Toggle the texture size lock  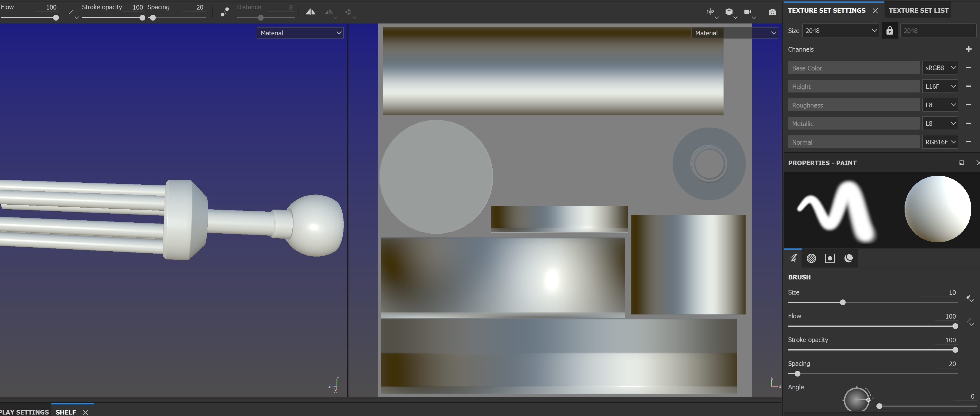[889, 31]
